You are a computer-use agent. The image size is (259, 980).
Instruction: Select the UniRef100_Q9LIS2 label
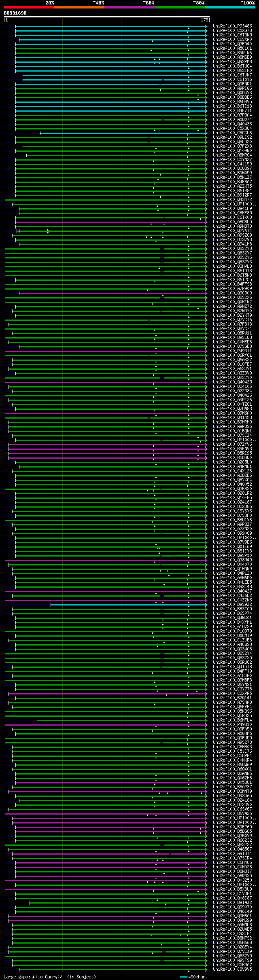tap(232, 138)
